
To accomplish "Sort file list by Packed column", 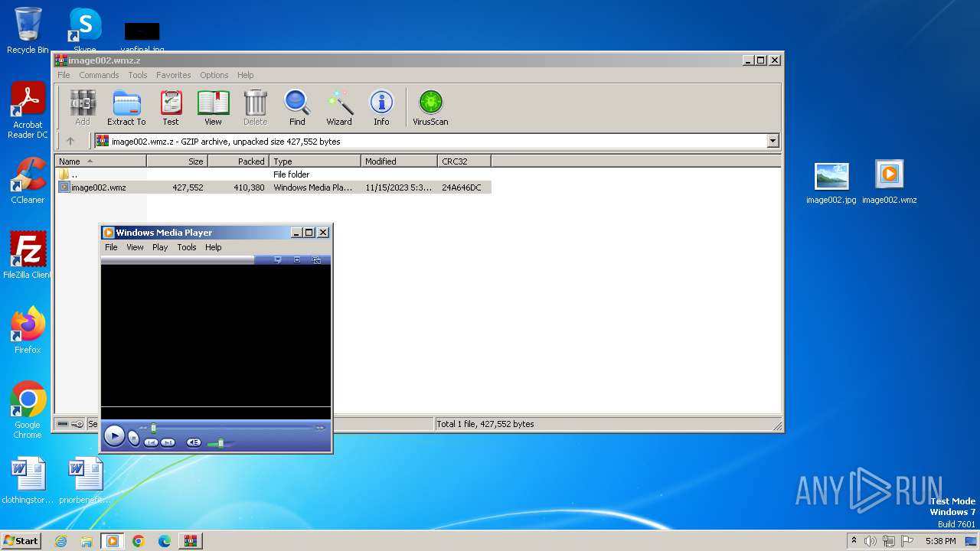I will click(238, 161).
